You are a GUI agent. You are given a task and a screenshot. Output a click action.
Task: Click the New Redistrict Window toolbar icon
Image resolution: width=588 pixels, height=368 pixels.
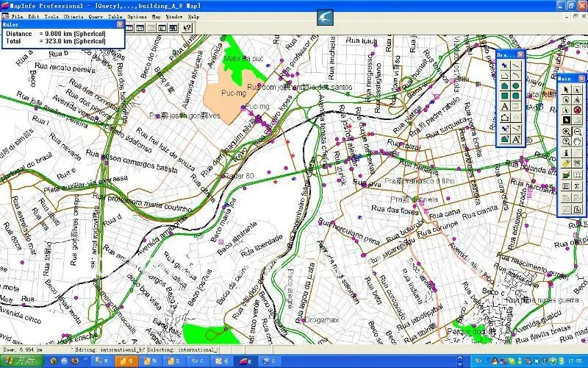point(173,28)
